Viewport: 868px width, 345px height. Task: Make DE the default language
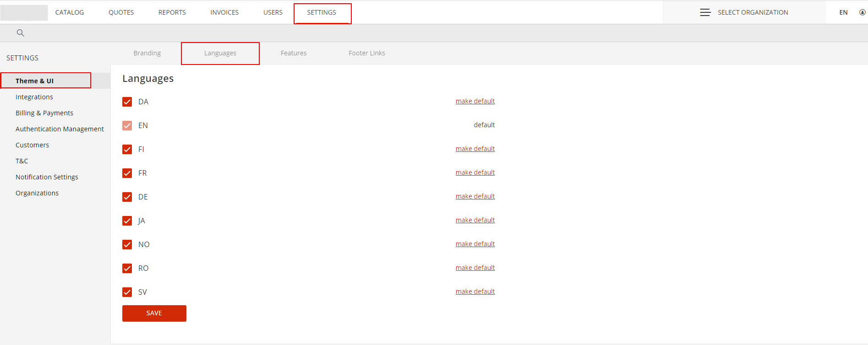point(475,196)
